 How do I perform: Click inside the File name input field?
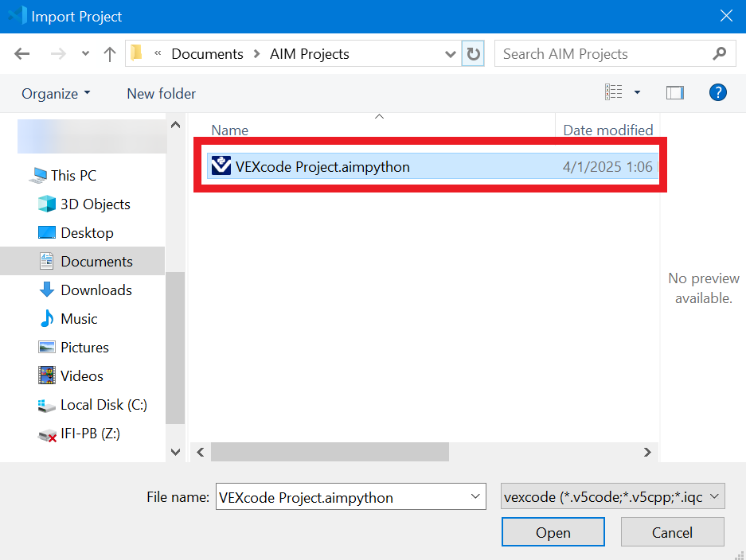tap(334, 496)
